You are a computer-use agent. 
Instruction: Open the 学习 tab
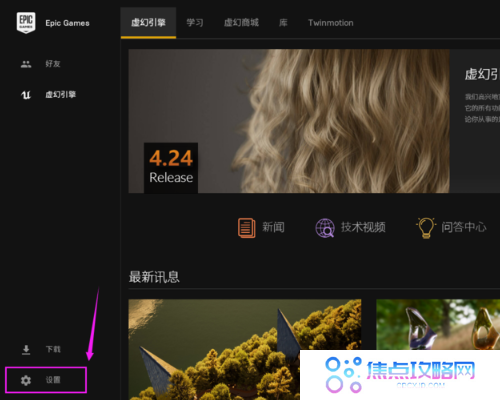point(195,23)
